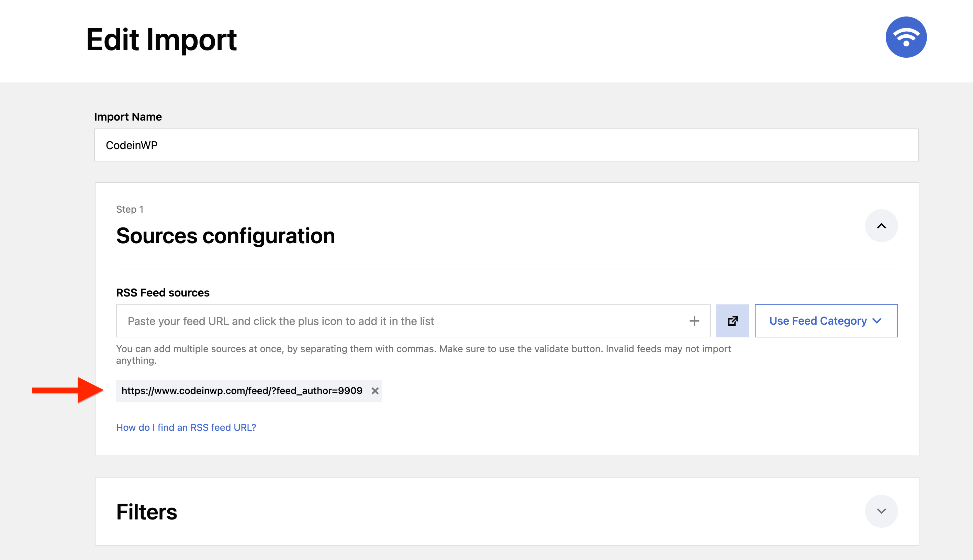Viewport: 973px width, 560px height.
Task: Remove the codeinwp feed URL with X
Action: (374, 391)
